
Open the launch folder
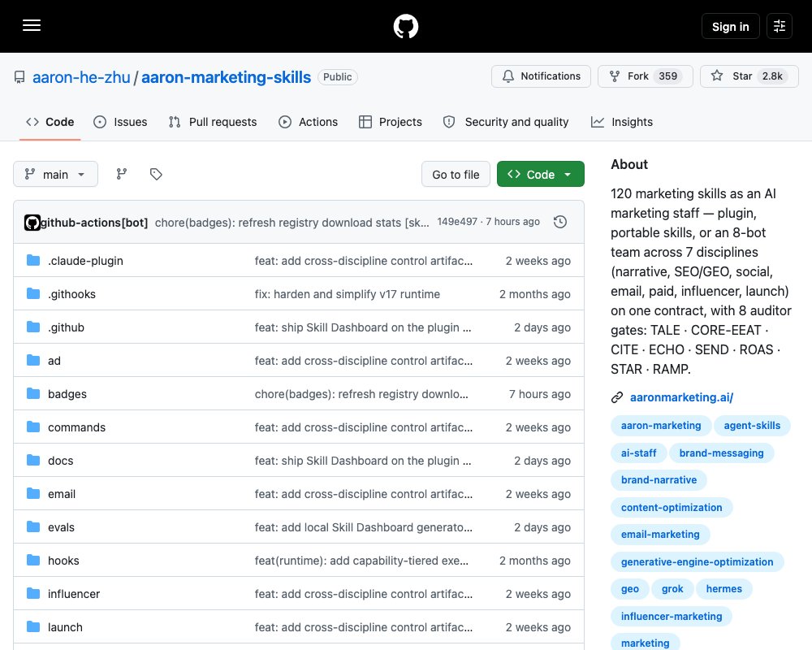coord(65,627)
